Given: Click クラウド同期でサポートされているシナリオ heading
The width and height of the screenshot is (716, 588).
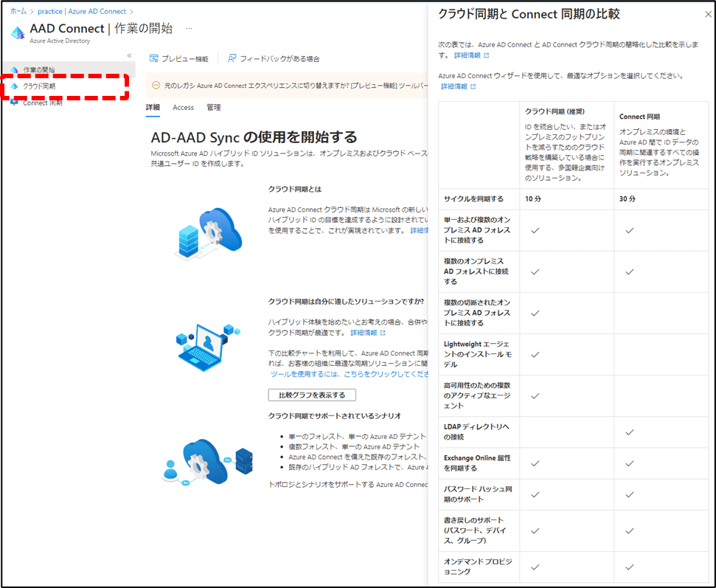Looking at the screenshot, I should (334, 415).
